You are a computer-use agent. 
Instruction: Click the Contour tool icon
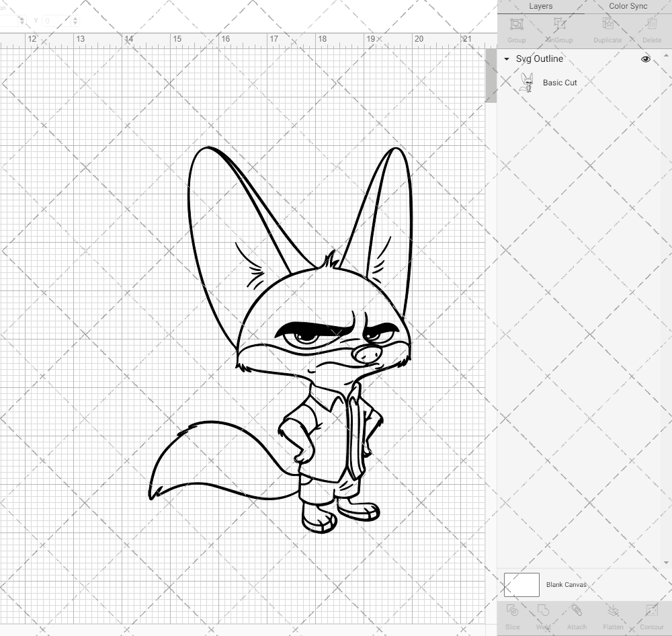pos(651,610)
